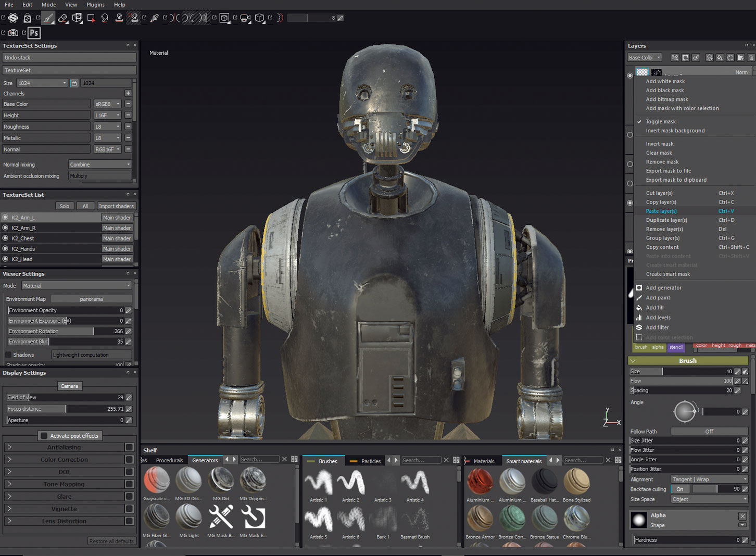Click the trash icon in Layers panel
The image size is (756, 556).
pos(751,58)
